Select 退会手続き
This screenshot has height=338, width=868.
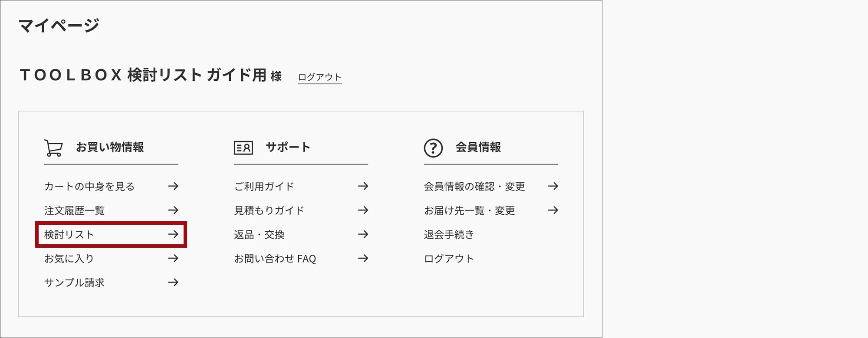click(449, 235)
